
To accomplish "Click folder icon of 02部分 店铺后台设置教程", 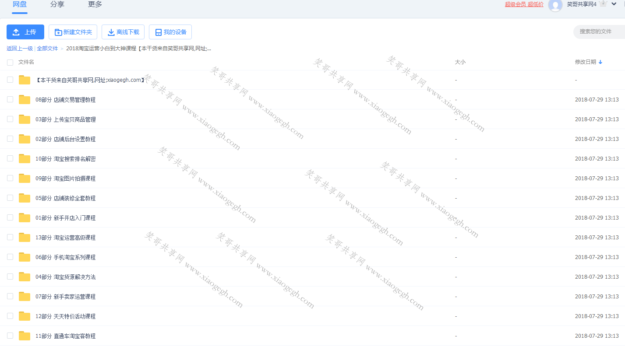I will click(25, 139).
